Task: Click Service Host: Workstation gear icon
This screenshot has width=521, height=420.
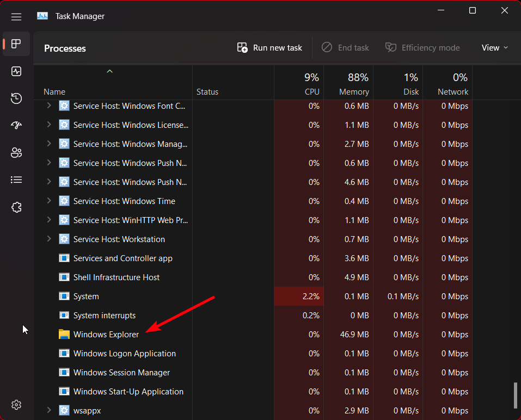Action: (64, 239)
